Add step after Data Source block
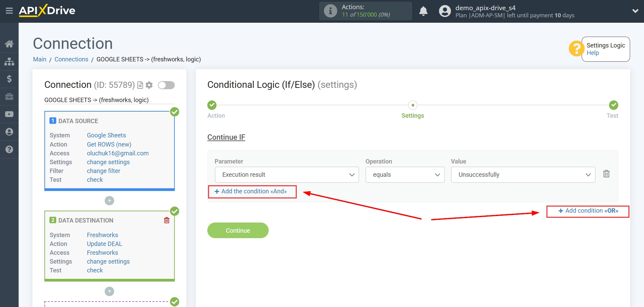This screenshot has height=307, width=644. 109,201
